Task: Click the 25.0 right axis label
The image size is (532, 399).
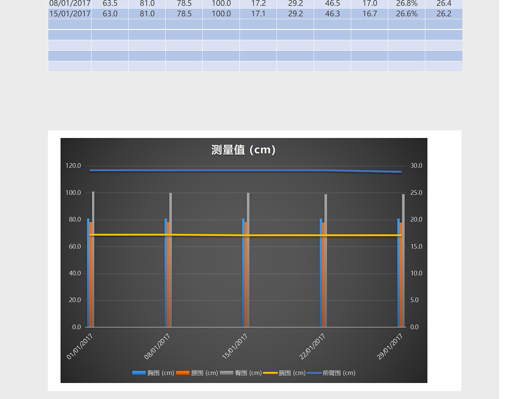Action: point(416,193)
